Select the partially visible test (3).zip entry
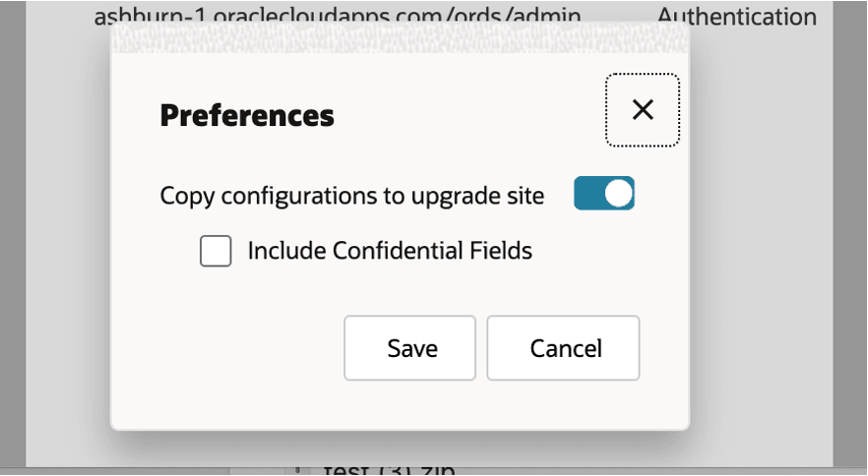Screen dimensions: 868x476 (389, 470)
